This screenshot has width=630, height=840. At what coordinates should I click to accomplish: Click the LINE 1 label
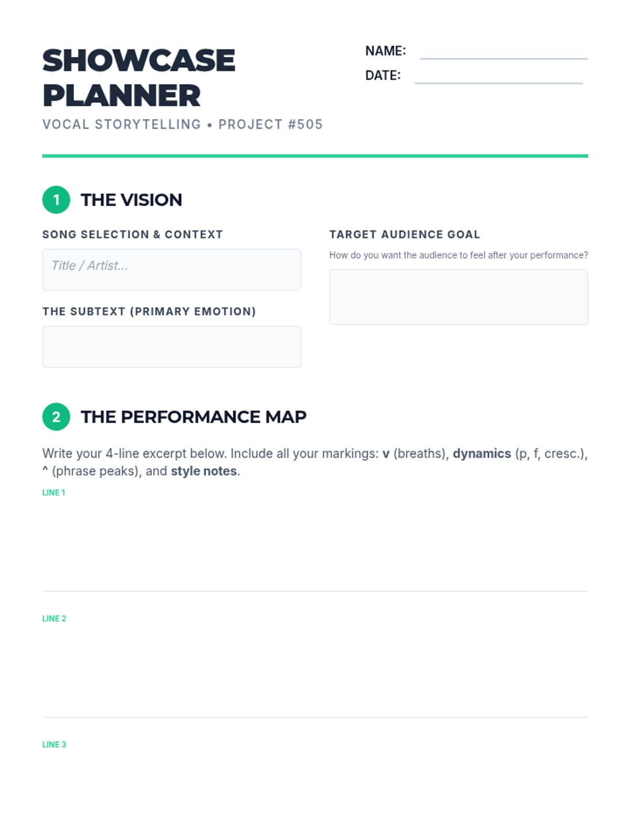[54, 492]
